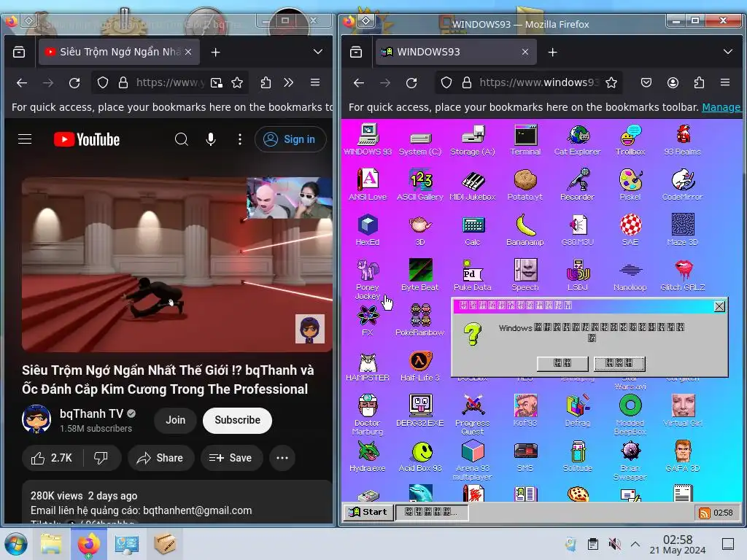Click Subscribe on bqThanh TV channel

(237, 420)
